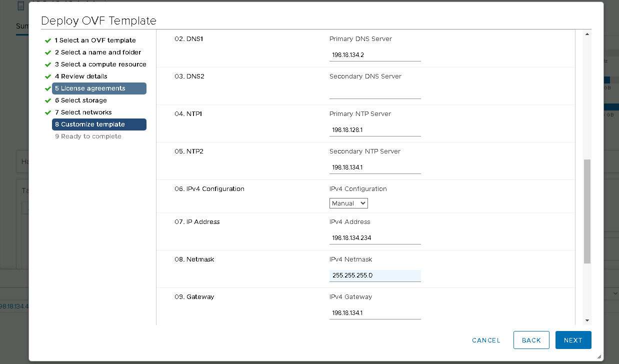This screenshot has width=619, height=364.
Task: Click the IPv4 Address input field
Action: [x=374, y=238]
